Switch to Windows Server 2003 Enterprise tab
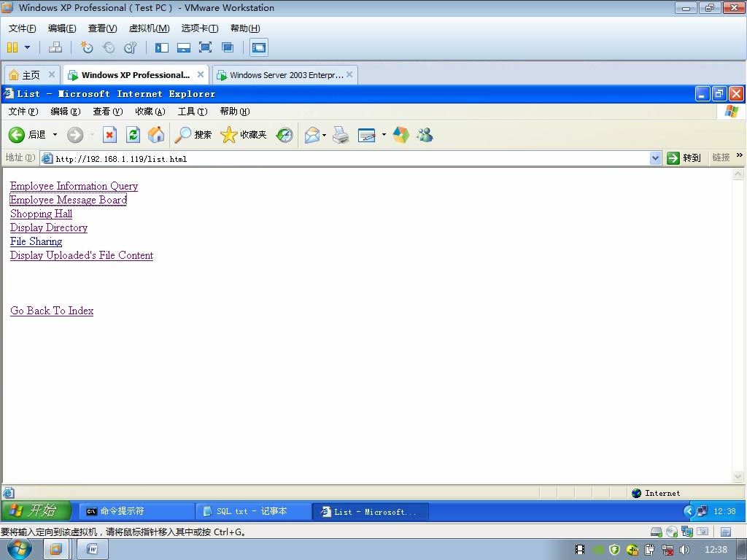The image size is (747, 560). coord(286,75)
